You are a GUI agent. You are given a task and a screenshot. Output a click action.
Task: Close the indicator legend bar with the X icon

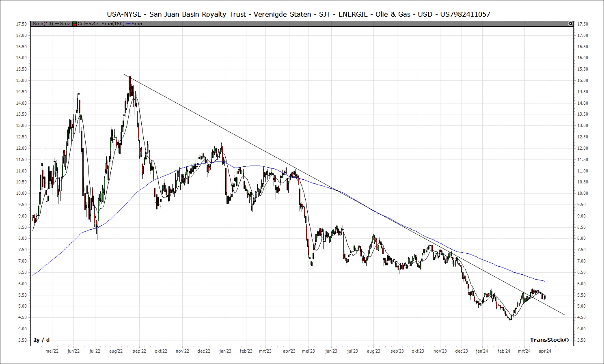(x=570, y=24)
